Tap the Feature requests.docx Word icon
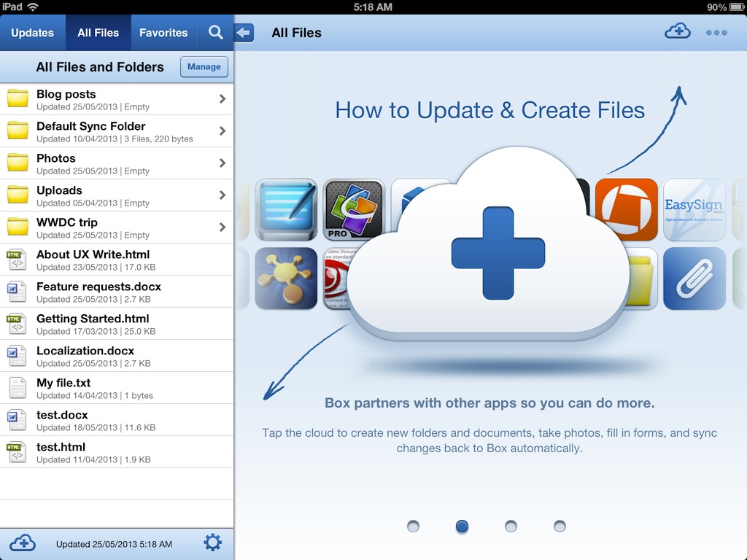The height and width of the screenshot is (560, 747). (17, 292)
